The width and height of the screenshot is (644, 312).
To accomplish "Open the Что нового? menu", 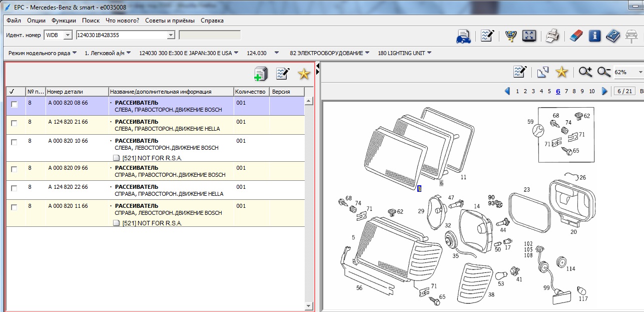I will tap(123, 21).
